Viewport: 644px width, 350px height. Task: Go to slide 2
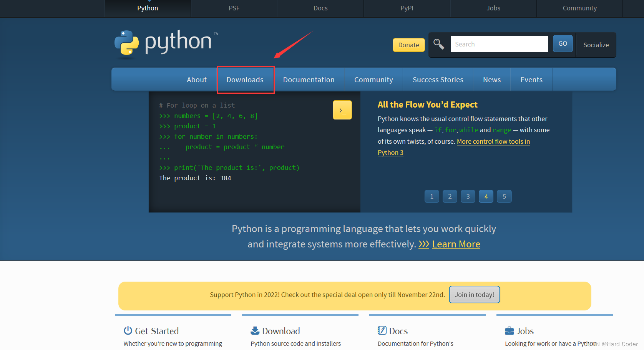pos(450,196)
